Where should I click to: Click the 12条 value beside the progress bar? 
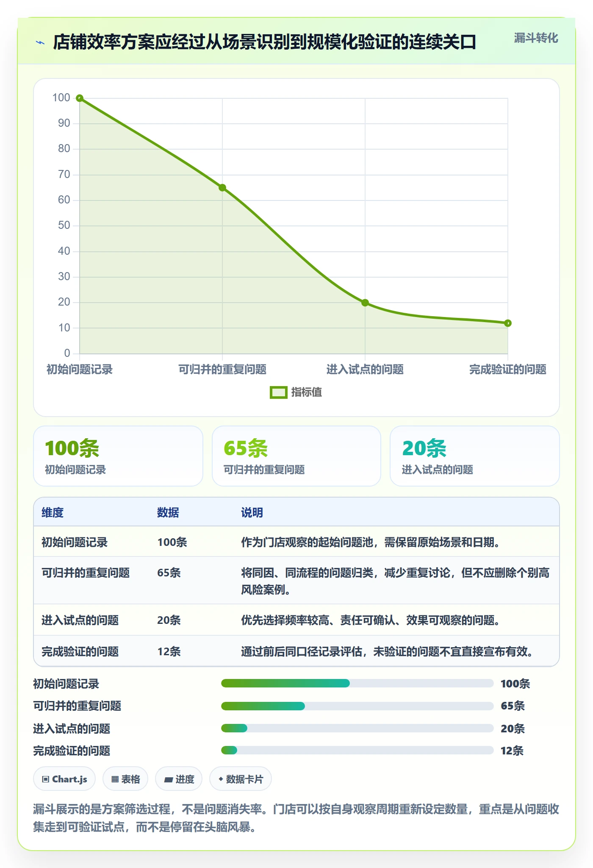coord(512,751)
